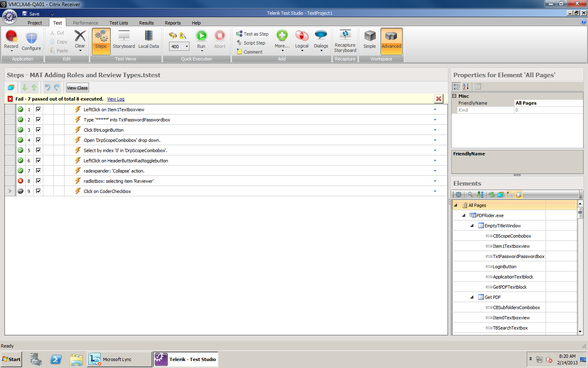Run the test with the green play icon
The image size is (588, 368).
201,39
